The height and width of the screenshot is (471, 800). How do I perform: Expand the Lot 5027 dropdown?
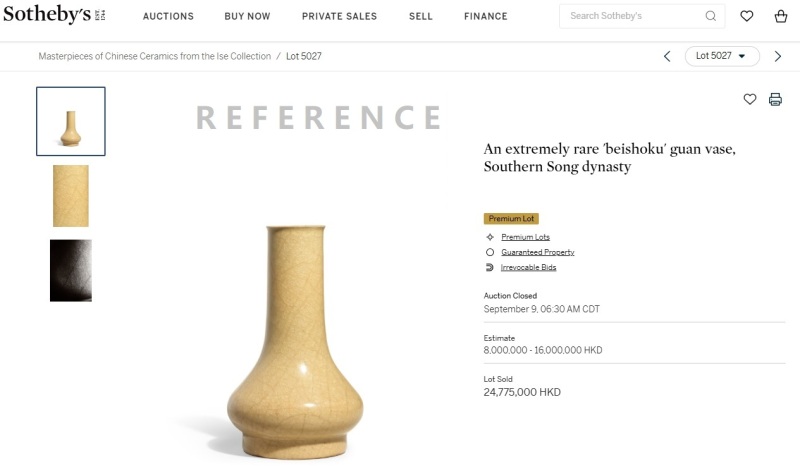(722, 56)
